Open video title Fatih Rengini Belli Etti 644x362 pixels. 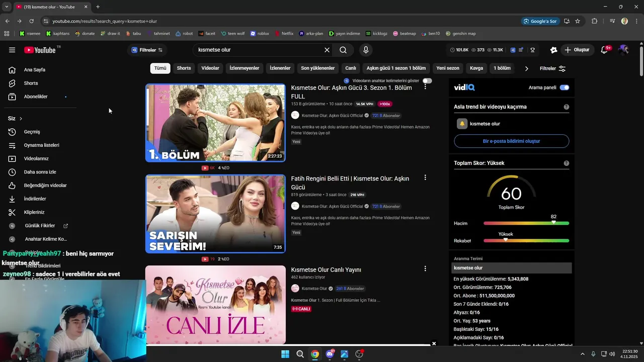[350, 183]
